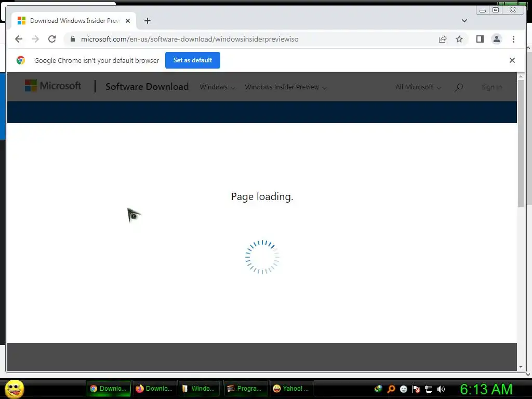Open the Progra... taskbar item
Viewport: 532px width, 399px height.
[x=245, y=389]
